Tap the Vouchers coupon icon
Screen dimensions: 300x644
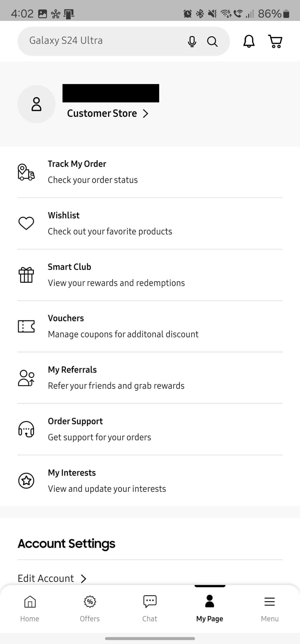coord(26,326)
